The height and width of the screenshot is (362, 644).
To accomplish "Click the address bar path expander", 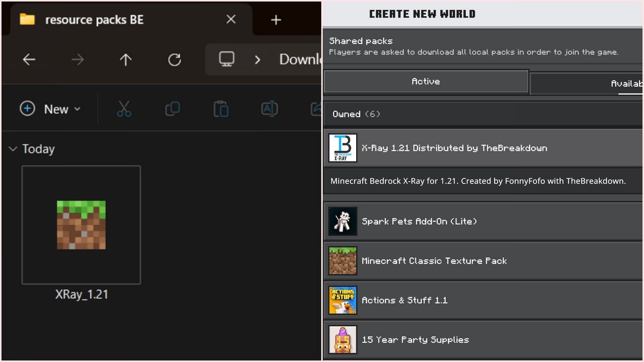I will (257, 59).
